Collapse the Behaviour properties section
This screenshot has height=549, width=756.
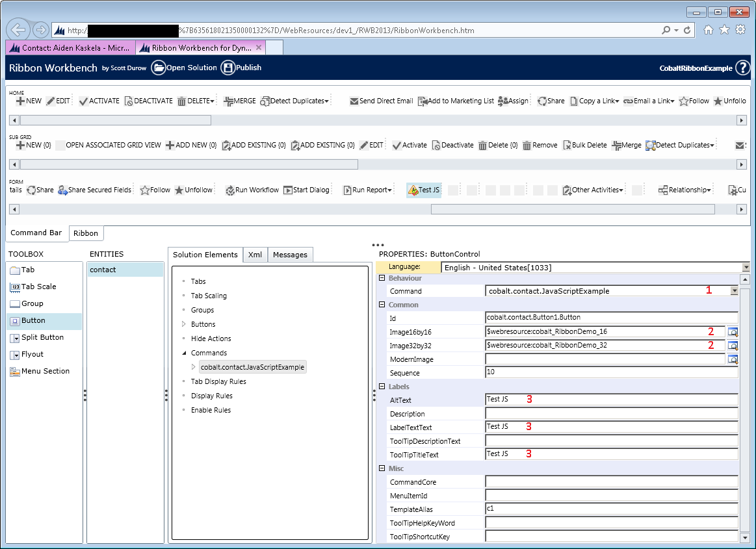[382, 278]
